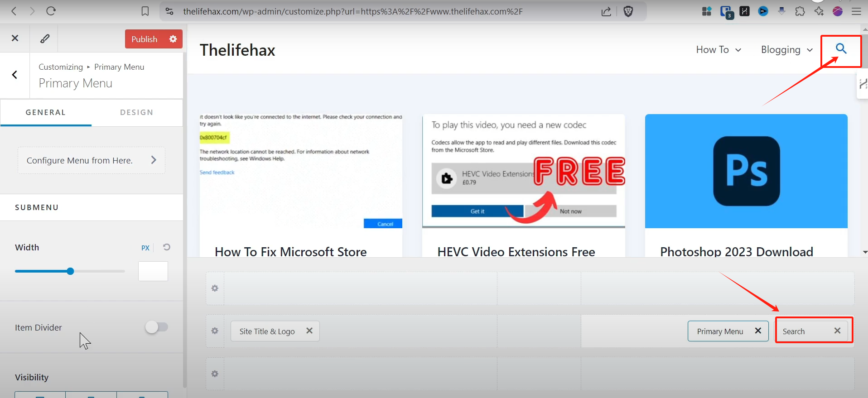
Task: Open the sparkle AI assistant icon
Action: 819,11
